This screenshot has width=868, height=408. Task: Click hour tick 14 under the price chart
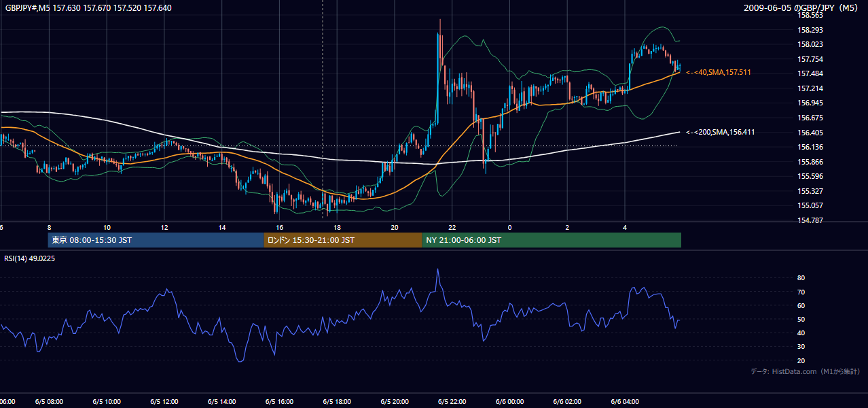tap(222, 227)
